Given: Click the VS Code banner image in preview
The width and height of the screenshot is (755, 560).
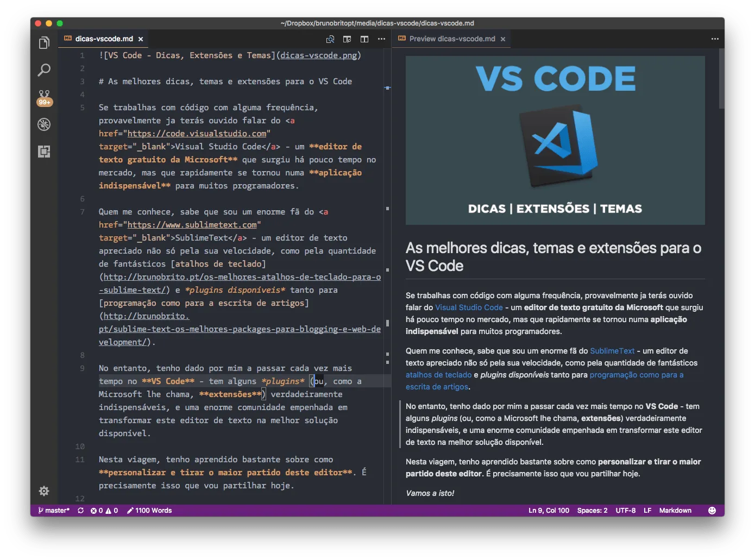Looking at the screenshot, I should pyautogui.click(x=555, y=140).
